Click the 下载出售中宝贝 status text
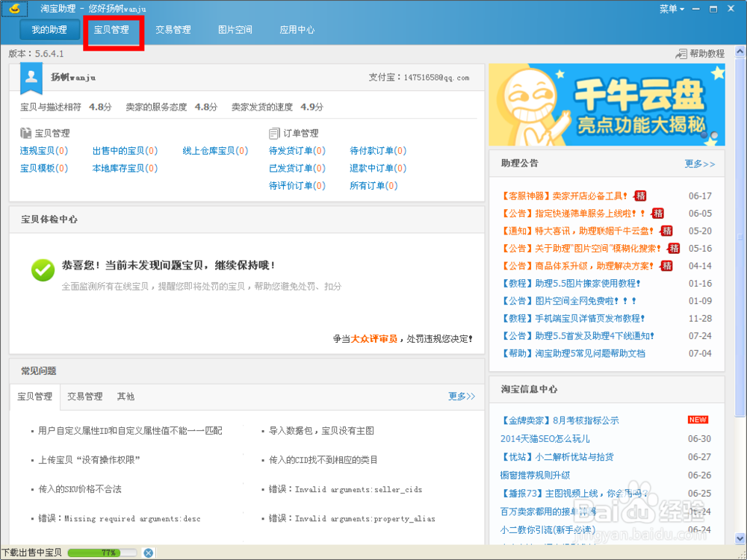 [x=31, y=553]
